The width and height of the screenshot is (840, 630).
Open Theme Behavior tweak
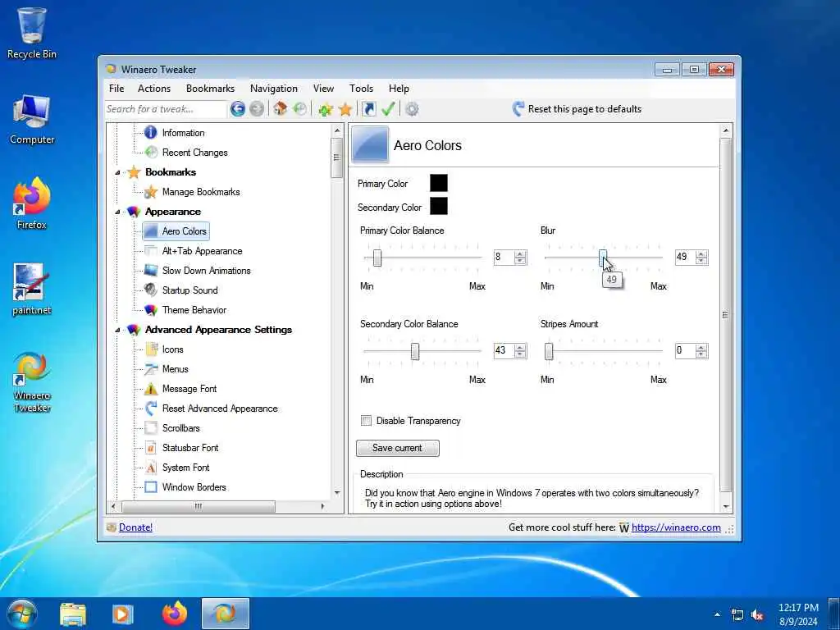[194, 309]
